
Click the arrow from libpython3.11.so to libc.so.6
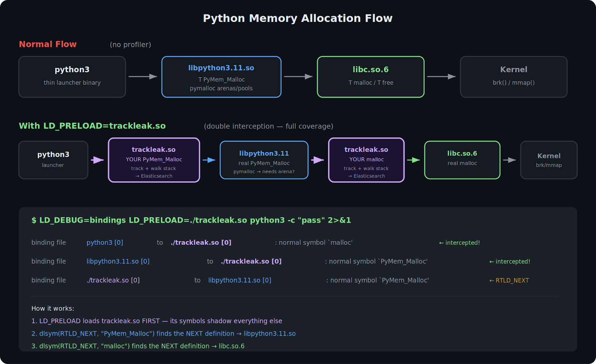[x=298, y=77]
